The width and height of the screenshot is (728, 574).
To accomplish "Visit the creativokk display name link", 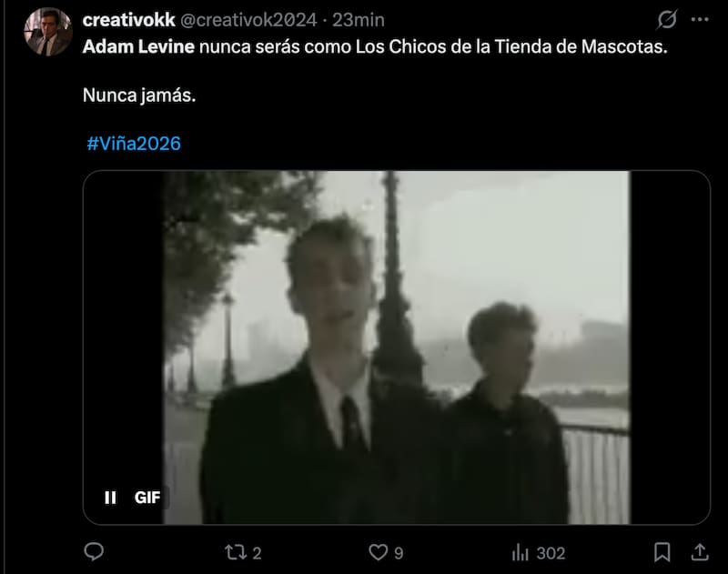I will 128,20.
